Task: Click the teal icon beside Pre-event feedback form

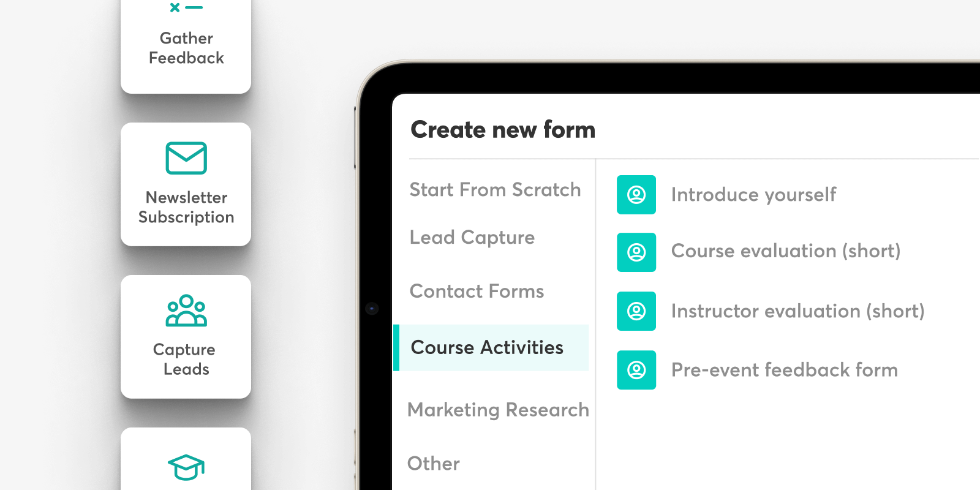Action: click(x=636, y=370)
